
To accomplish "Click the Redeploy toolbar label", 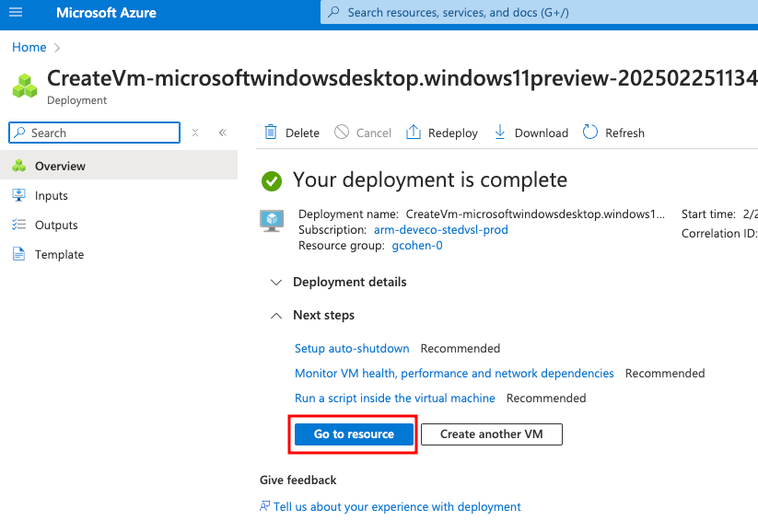I will pos(453,133).
